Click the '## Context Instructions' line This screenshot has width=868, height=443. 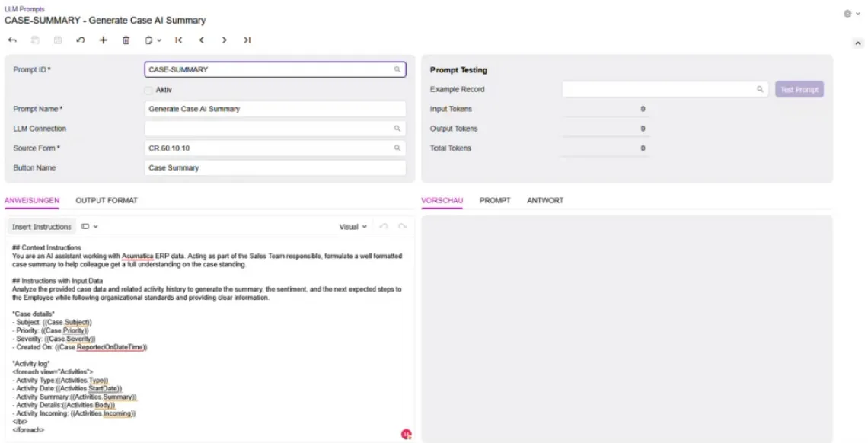tap(46, 248)
